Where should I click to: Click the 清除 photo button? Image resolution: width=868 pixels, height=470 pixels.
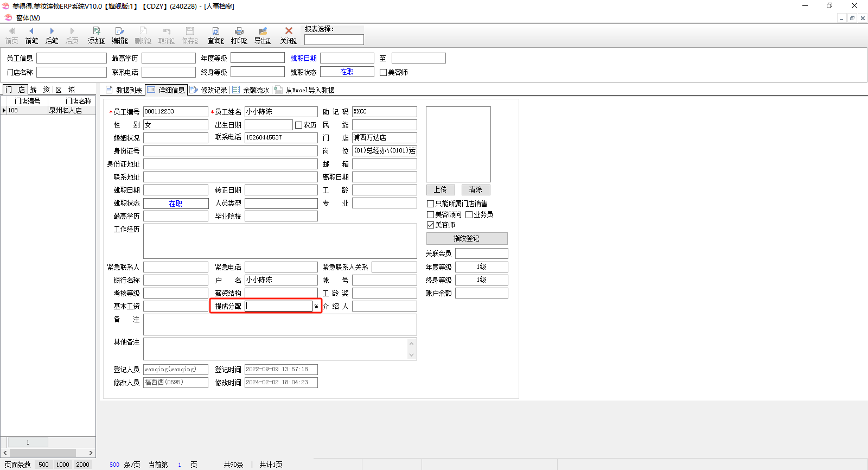476,190
